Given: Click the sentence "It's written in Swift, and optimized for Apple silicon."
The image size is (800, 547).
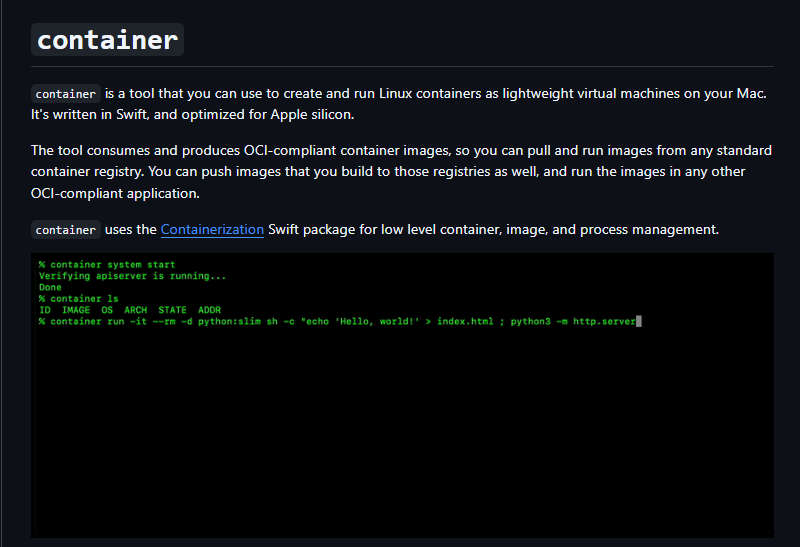Looking at the screenshot, I should [192, 115].
